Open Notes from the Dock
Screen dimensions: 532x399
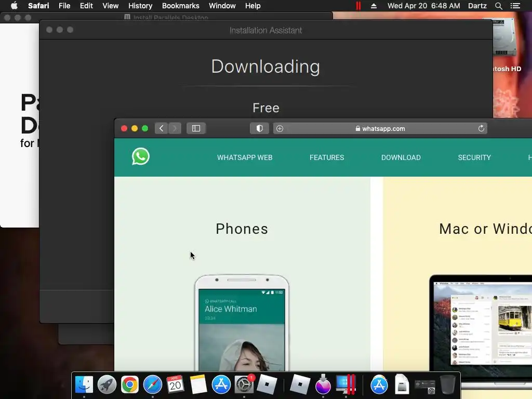tap(198, 384)
